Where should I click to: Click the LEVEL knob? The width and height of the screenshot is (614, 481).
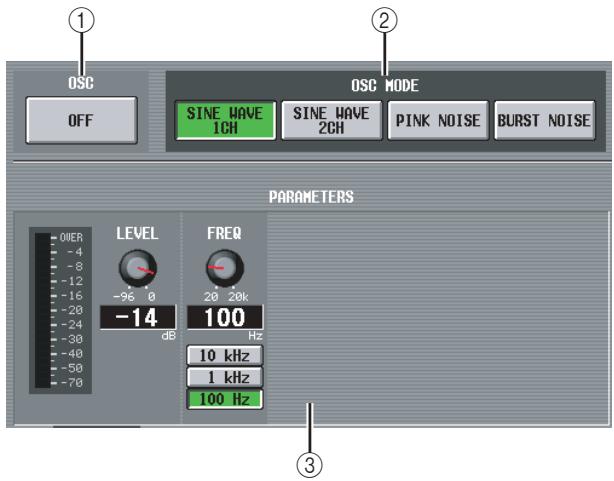pyautogui.click(x=137, y=268)
